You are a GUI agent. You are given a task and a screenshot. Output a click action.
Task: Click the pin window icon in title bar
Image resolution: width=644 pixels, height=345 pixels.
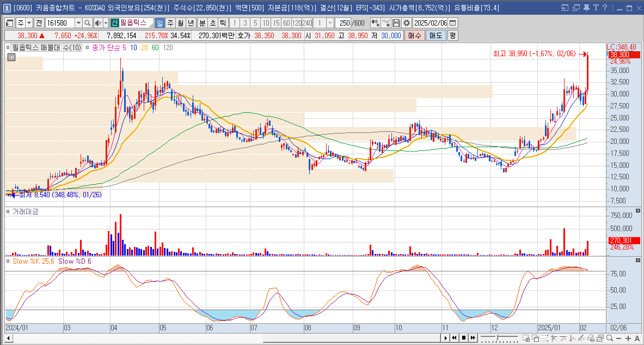point(587,8)
